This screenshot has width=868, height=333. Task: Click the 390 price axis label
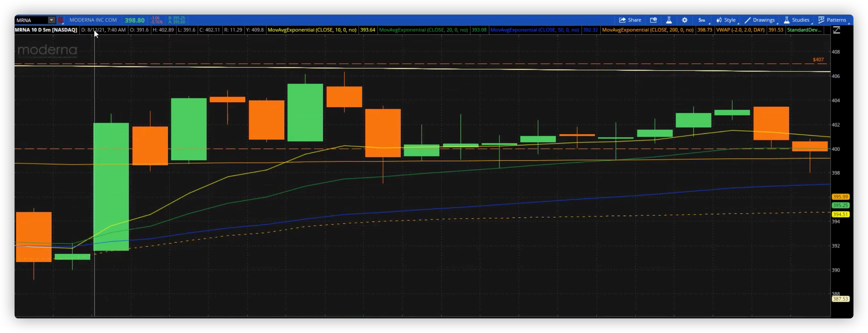tap(836, 270)
